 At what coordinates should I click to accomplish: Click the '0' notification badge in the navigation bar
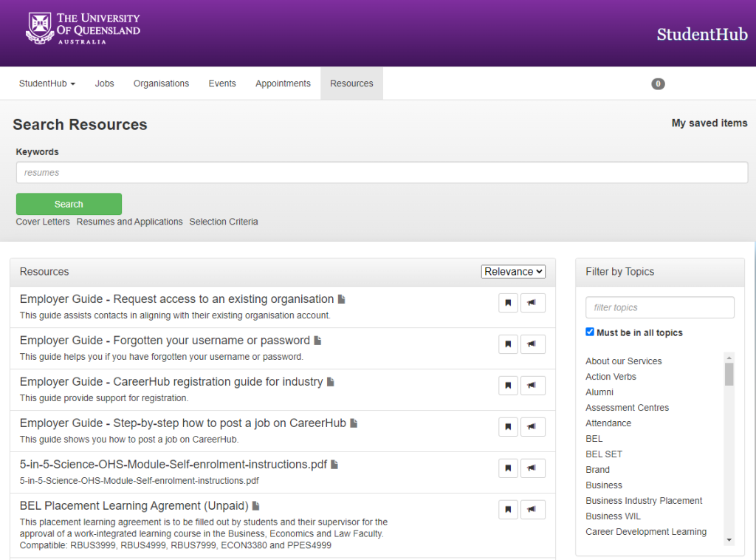(658, 83)
